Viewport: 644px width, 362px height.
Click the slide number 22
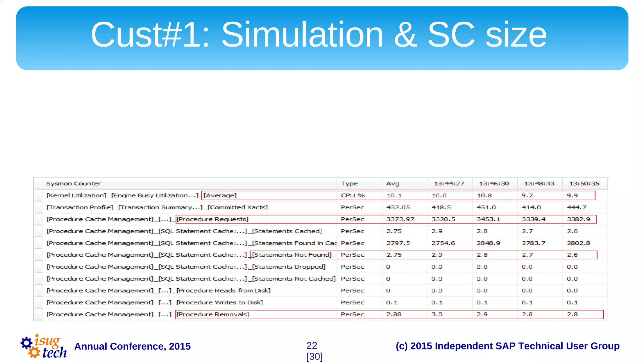click(312, 346)
